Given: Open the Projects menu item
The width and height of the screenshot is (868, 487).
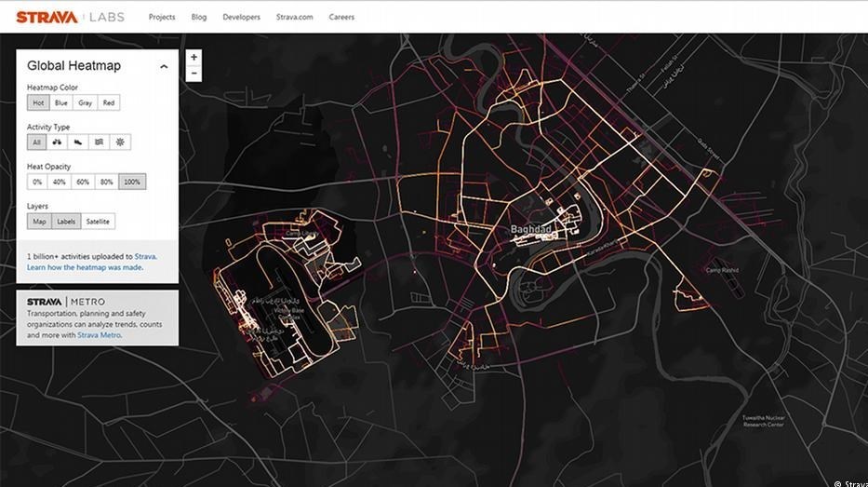Looking at the screenshot, I should point(162,17).
